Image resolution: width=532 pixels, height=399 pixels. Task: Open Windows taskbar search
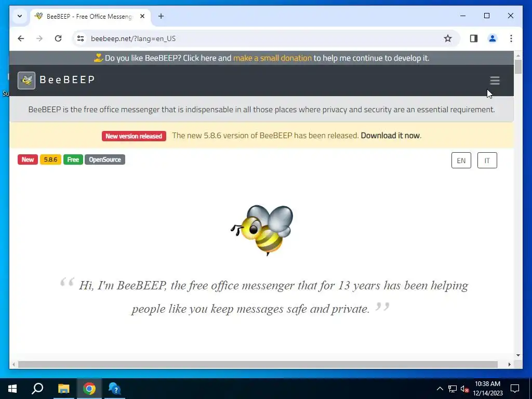37,389
